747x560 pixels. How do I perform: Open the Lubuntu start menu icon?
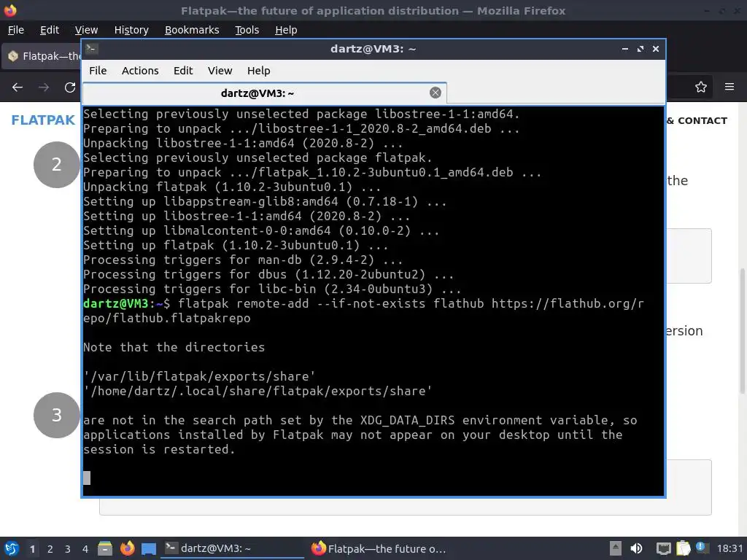click(x=11, y=548)
